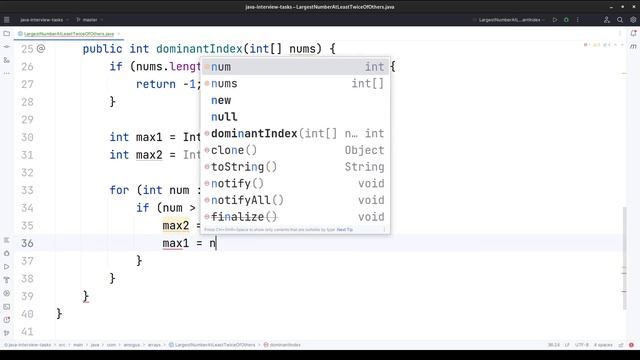This screenshot has width=640, height=360.
Task: Open the Bookmarks list icon in sidebar
Action: 7,240
